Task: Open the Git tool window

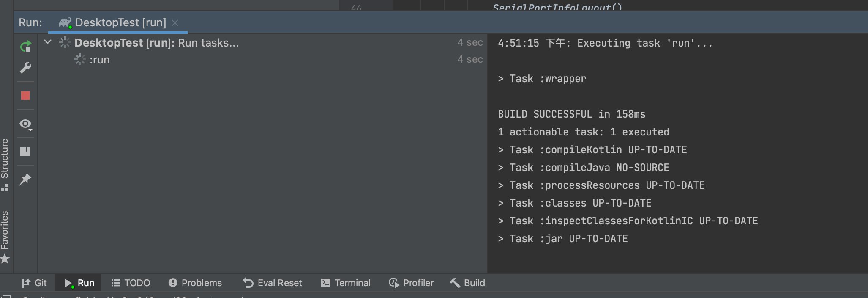Action: tap(34, 283)
